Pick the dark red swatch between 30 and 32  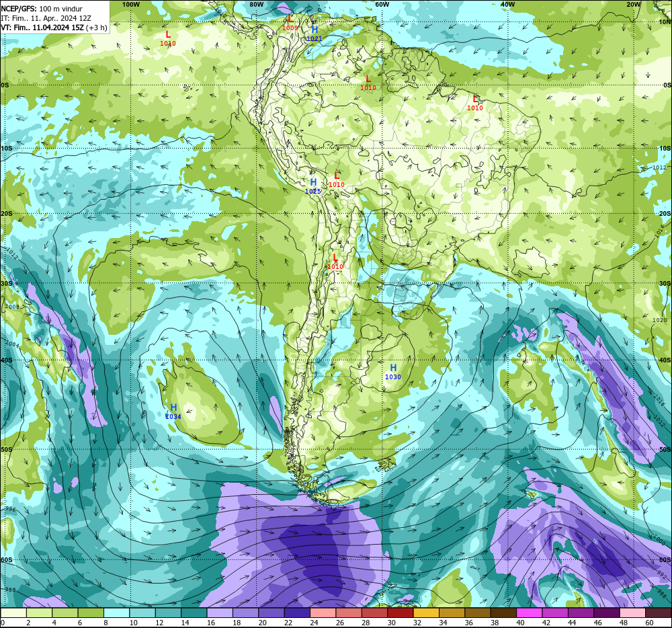[x=401, y=613]
